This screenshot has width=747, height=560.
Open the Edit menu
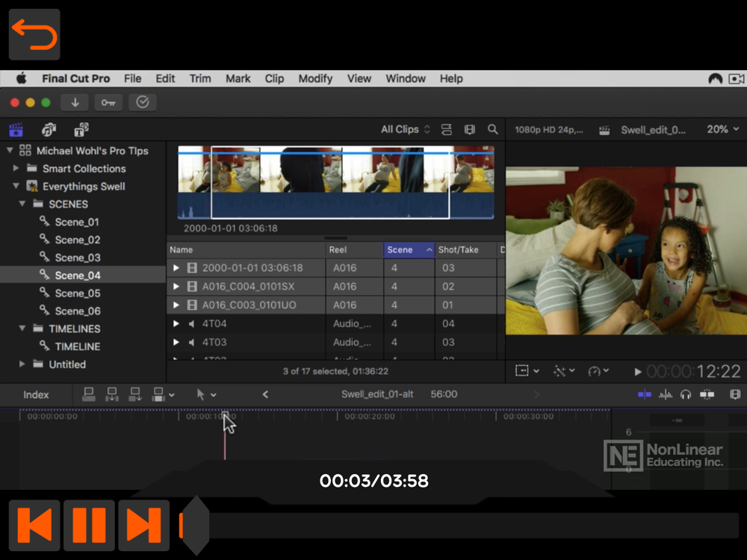click(165, 78)
